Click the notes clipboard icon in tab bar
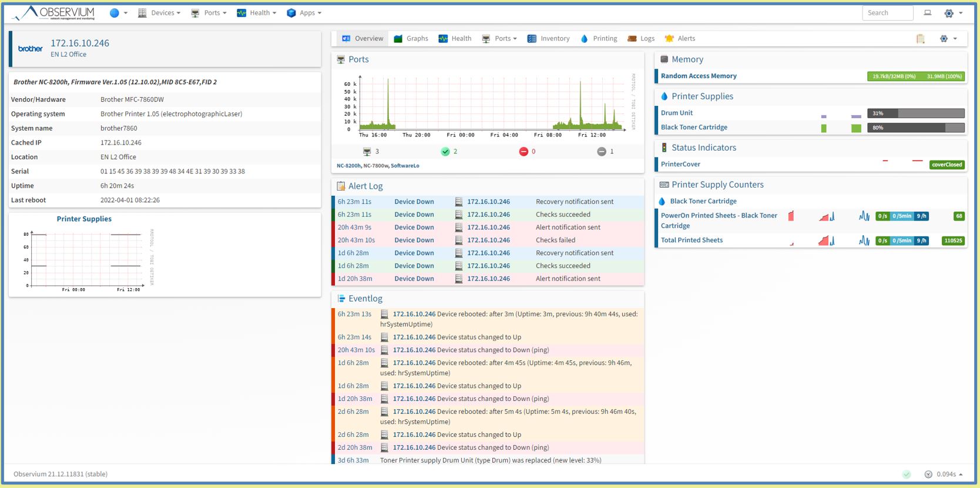Screen dimensions: 980x488 pos(920,39)
